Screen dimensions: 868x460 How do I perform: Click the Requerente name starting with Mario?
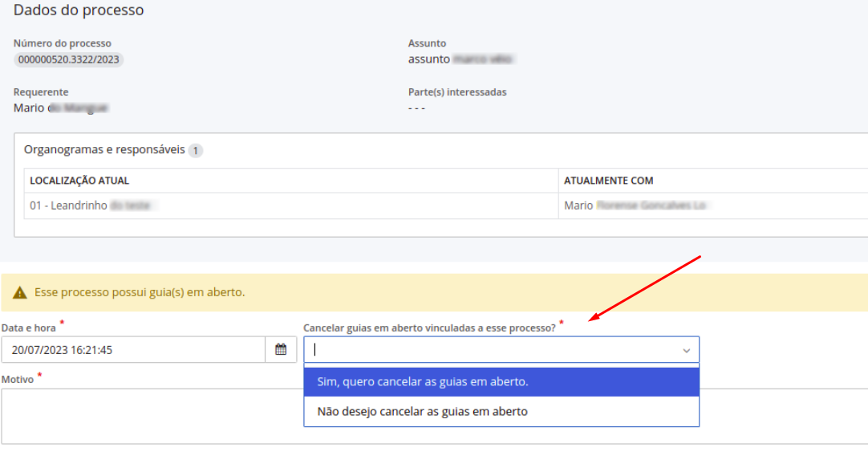pyautogui.click(x=61, y=108)
